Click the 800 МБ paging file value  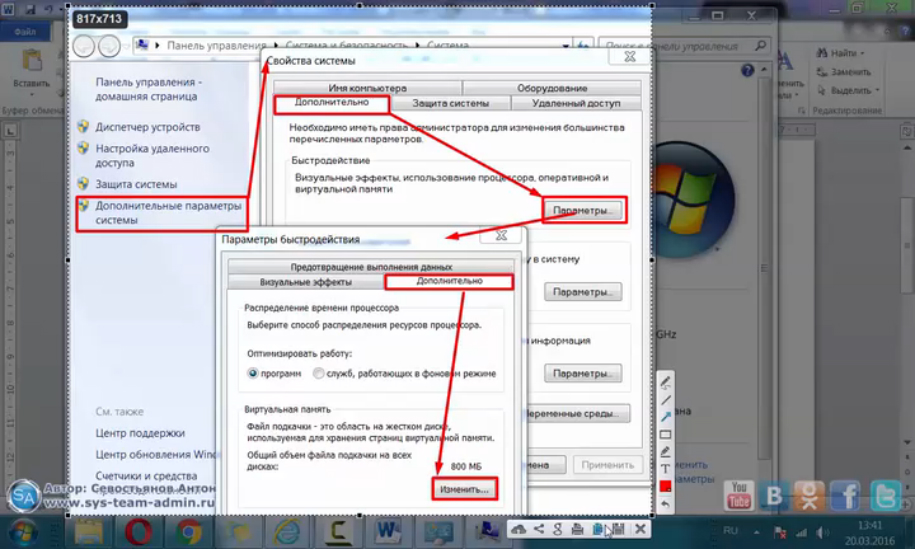click(x=466, y=467)
